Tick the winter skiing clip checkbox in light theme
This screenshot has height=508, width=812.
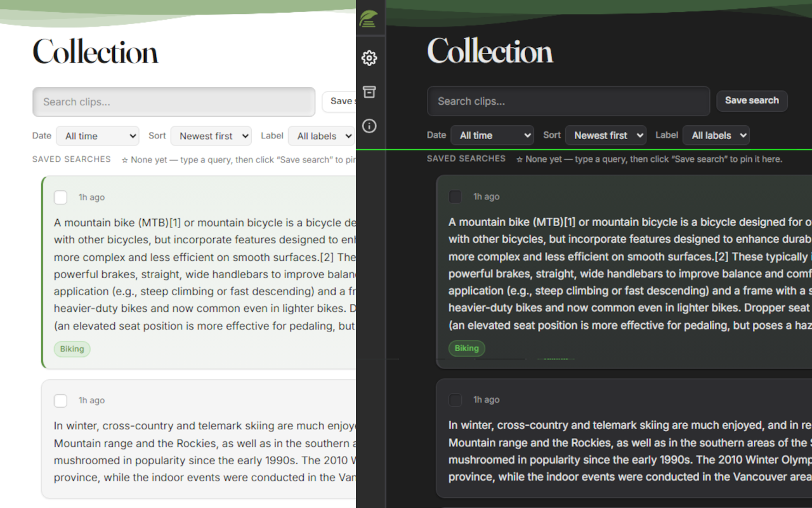[60, 401]
